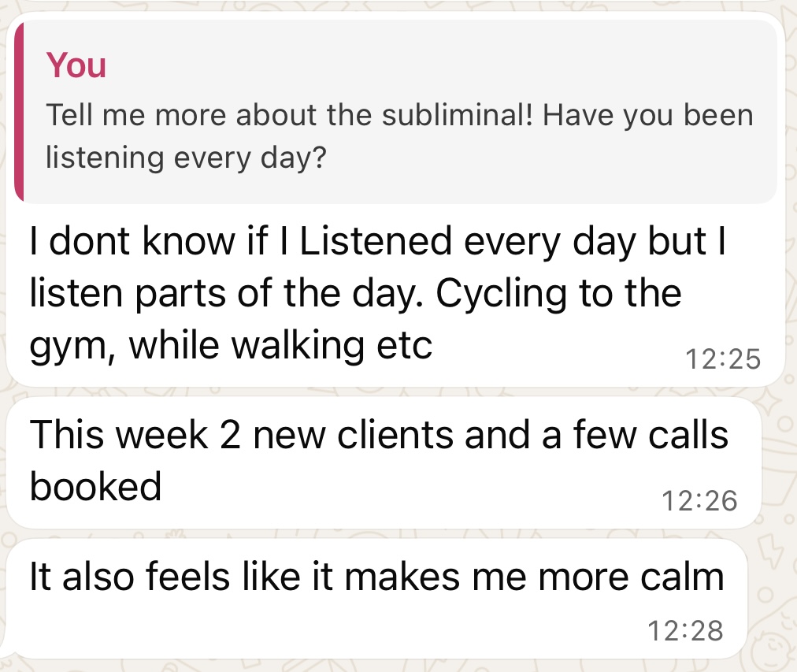Image resolution: width=797 pixels, height=672 pixels.
Task: Click the pink bar beside the quoted reply
Action: (20, 112)
